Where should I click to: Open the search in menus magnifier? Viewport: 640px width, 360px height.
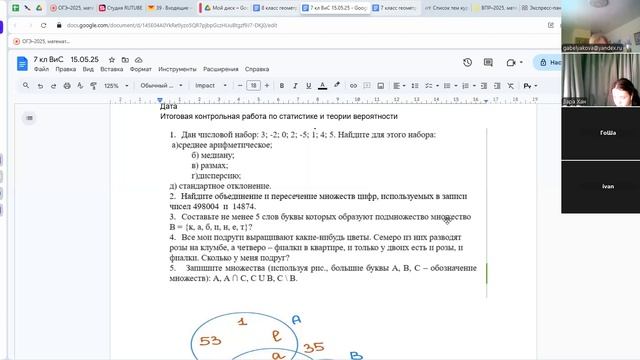coord(26,86)
